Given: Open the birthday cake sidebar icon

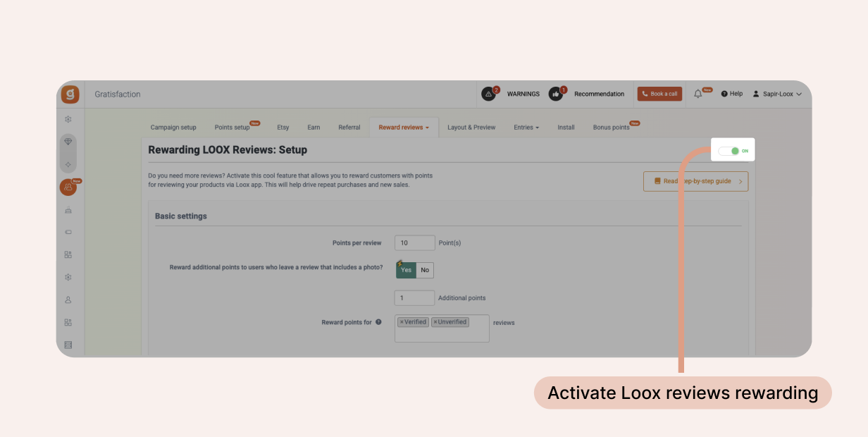Looking at the screenshot, I should pyautogui.click(x=68, y=210).
